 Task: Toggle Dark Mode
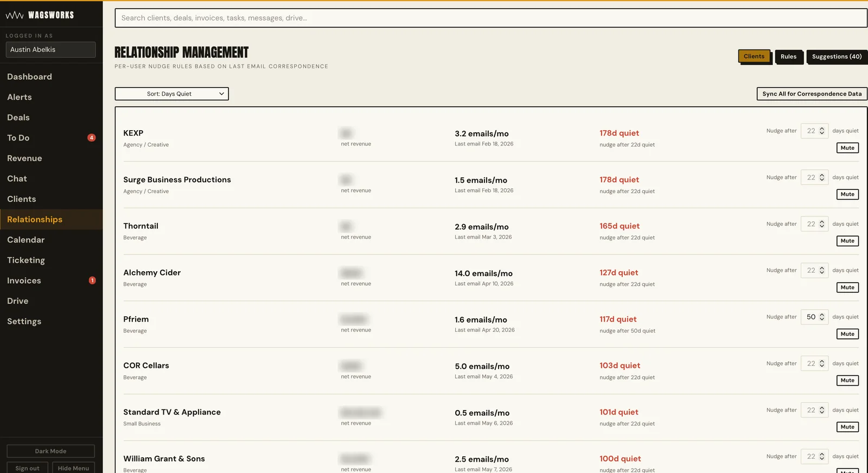pyautogui.click(x=51, y=451)
